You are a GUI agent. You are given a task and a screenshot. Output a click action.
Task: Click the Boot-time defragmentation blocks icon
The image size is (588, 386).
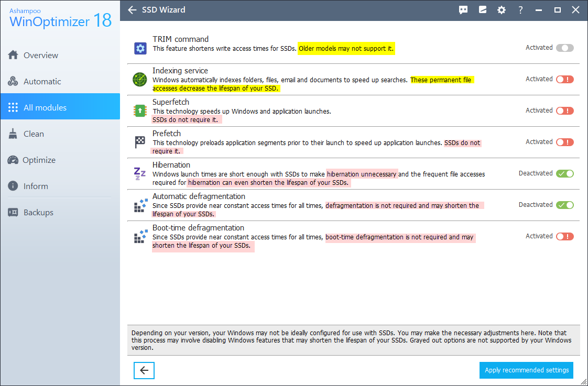(140, 237)
